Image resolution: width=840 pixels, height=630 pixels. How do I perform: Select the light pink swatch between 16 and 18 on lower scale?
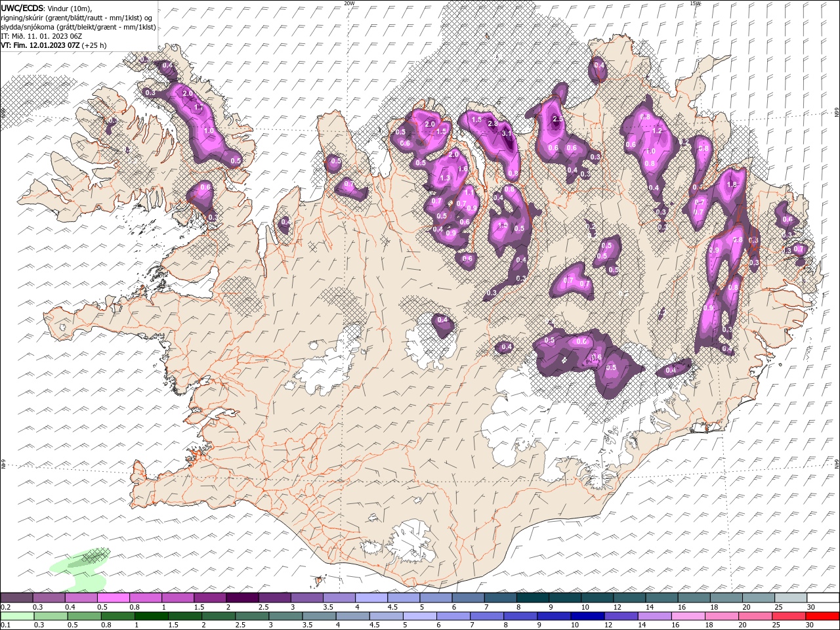click(x=688, y=616)
